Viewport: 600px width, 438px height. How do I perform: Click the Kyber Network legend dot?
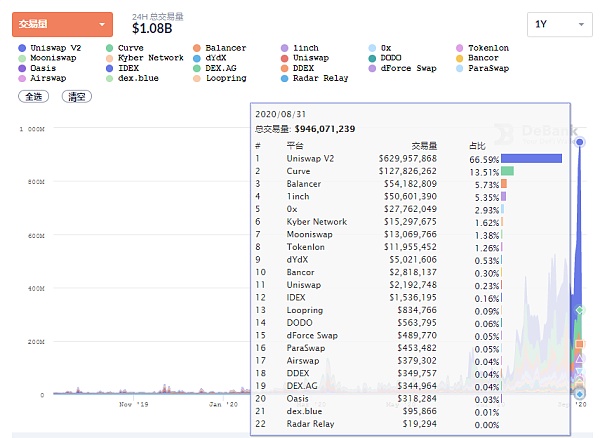point(110,58)
